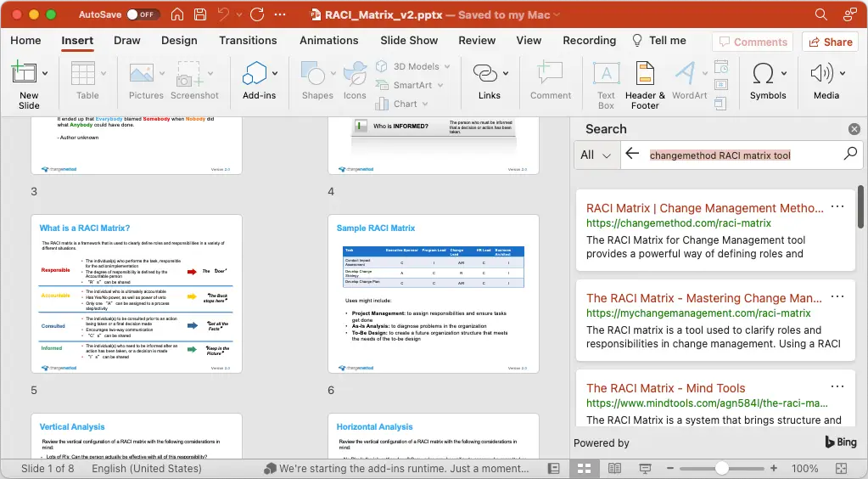Click the Slide Number hash icon
The image size is (868, 479).
(720, 85)
